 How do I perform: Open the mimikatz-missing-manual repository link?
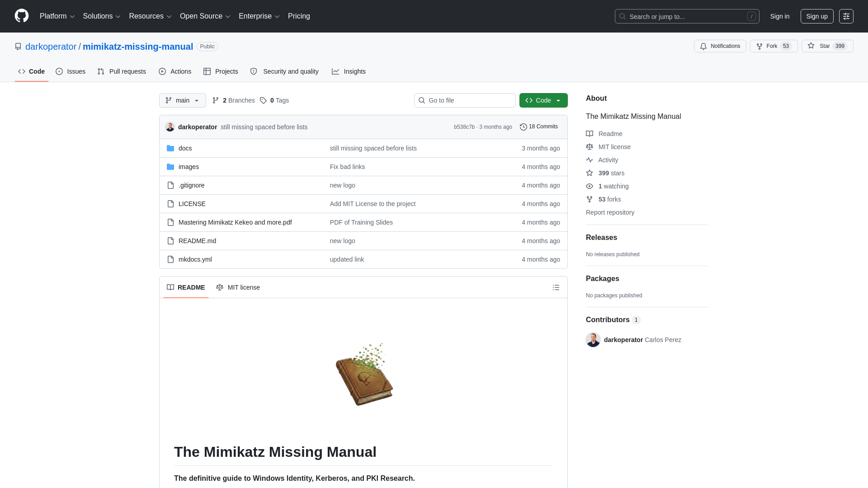pyautogui.click(x=138, y=47)
